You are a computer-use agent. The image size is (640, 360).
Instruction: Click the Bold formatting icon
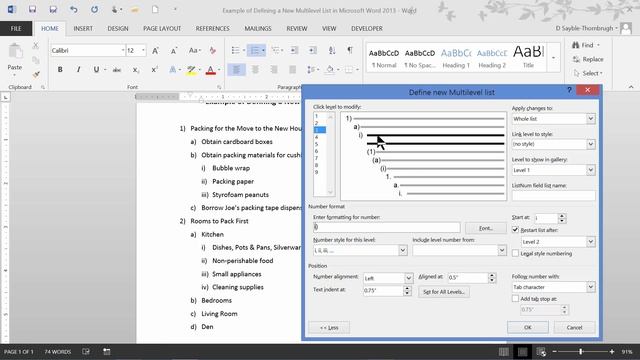[60, 70]
